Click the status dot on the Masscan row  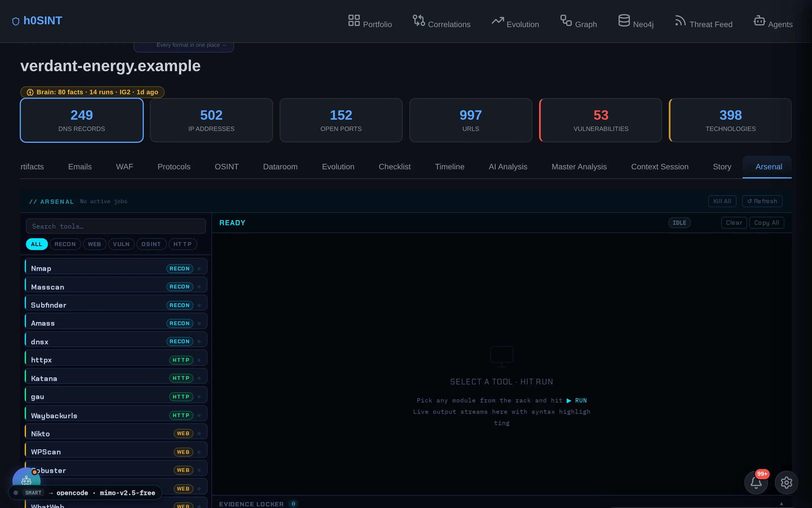point(199,286)
